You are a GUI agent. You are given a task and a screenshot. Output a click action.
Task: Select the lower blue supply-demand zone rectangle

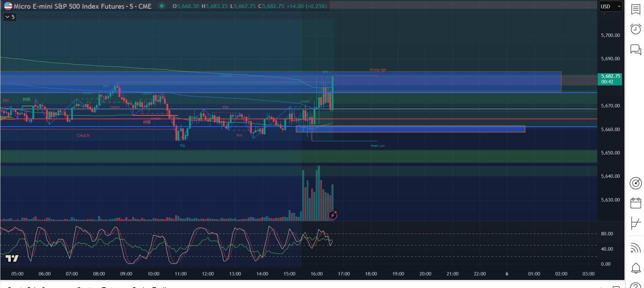click(x=410, y=129)
